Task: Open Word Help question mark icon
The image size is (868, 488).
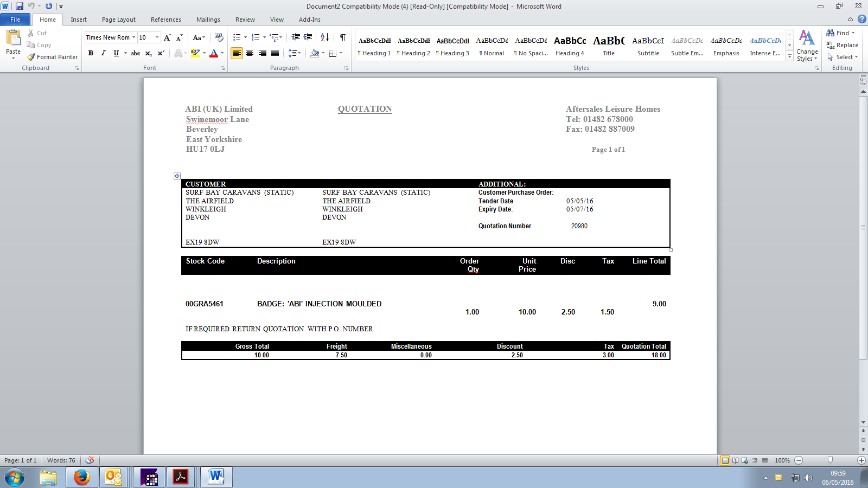Action: coord(861,20)
